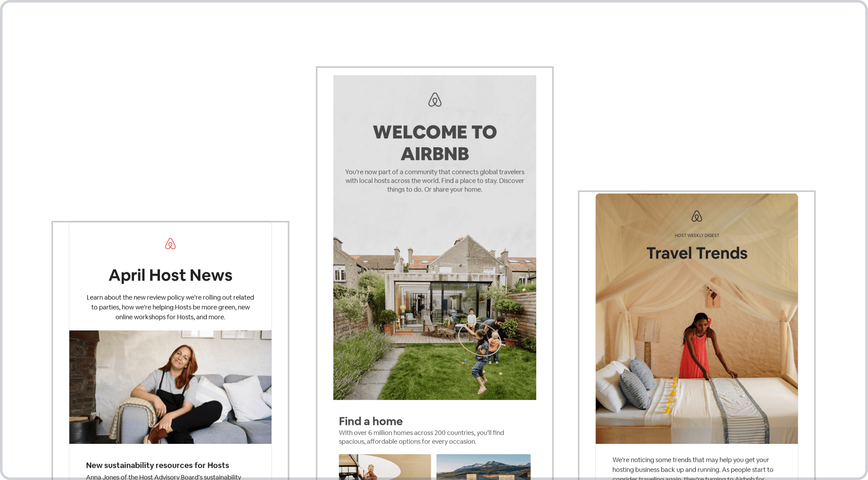Click the WELCOME TO AIRBNB headline
This screenshot has height=480, width=868.
pyautogui.click(x=435, y=143)
